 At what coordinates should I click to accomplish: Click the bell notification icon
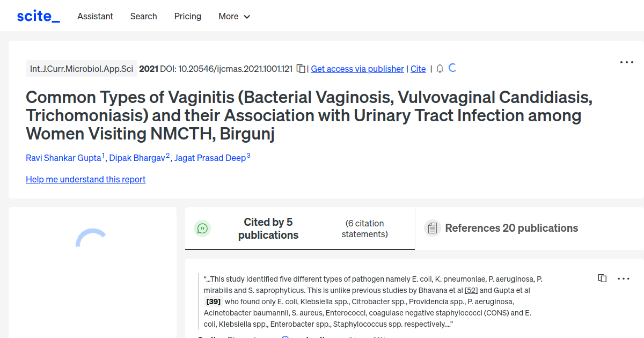pos(440,69)
